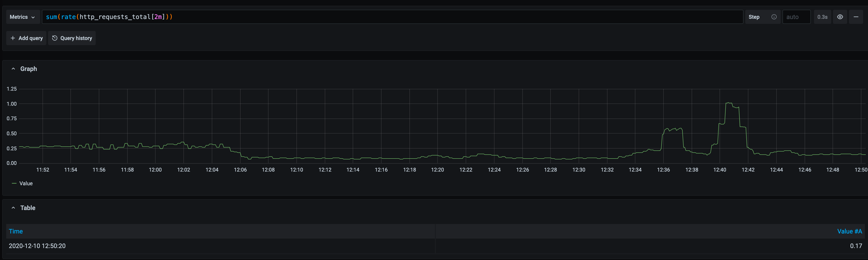Click the 0.17 value cell

(x=856, y=246)
